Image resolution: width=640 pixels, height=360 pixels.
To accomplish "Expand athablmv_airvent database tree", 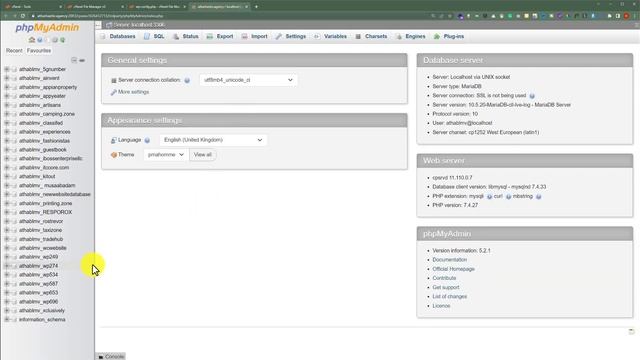I will (x=7, y=78).
